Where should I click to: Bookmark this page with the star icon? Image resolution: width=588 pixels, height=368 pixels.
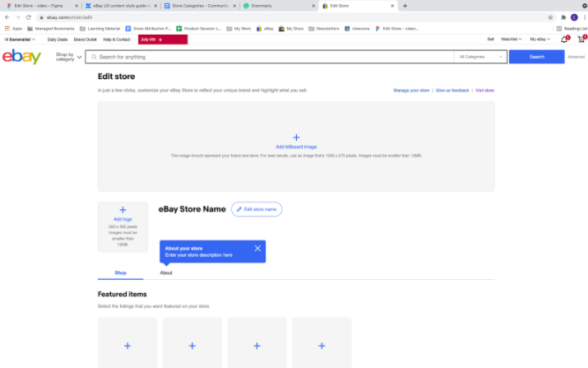click(550, 16)
